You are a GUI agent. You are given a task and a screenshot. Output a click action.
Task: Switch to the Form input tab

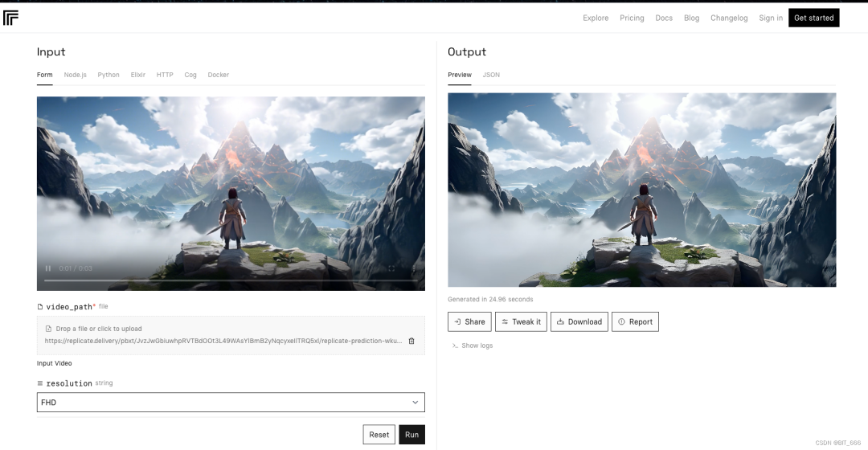click(x=45, y=75)
